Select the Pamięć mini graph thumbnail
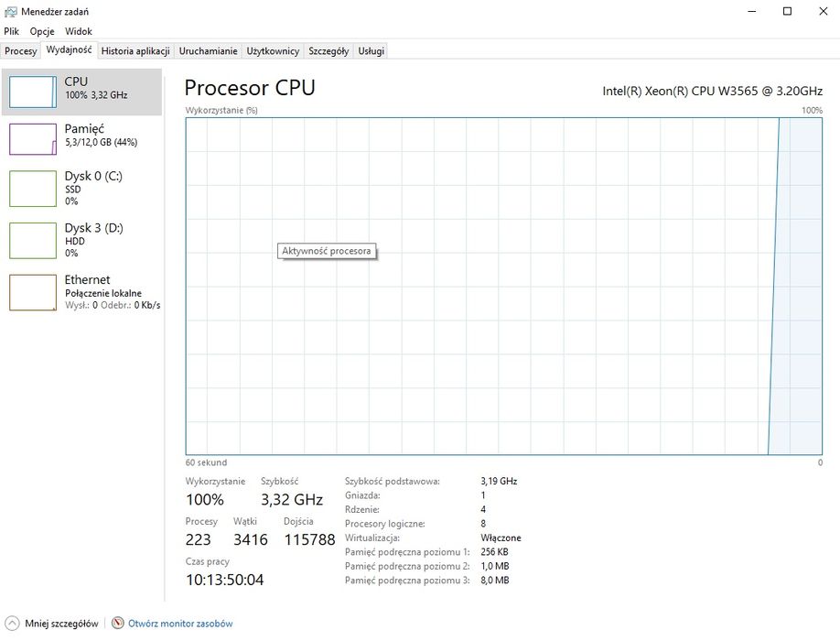Screen dimensions: 840x641 click(x=33, y=139)
